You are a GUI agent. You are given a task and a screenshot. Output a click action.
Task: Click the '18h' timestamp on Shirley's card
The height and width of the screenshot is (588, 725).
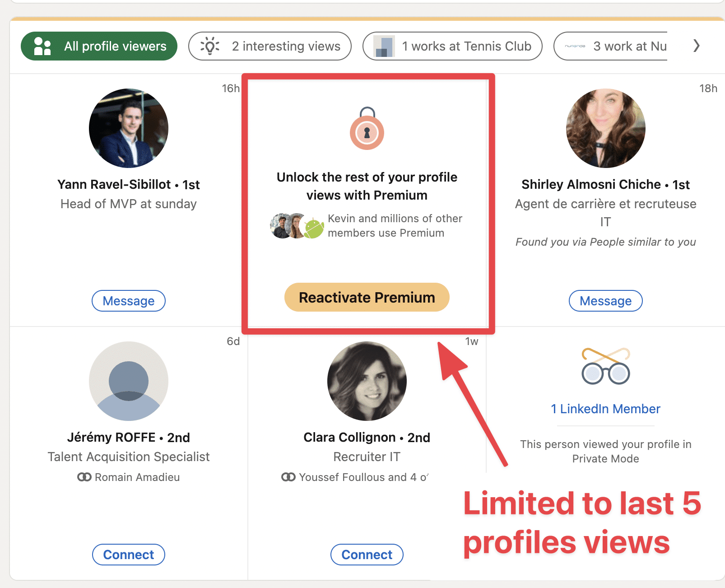click(x=708, y=88)
